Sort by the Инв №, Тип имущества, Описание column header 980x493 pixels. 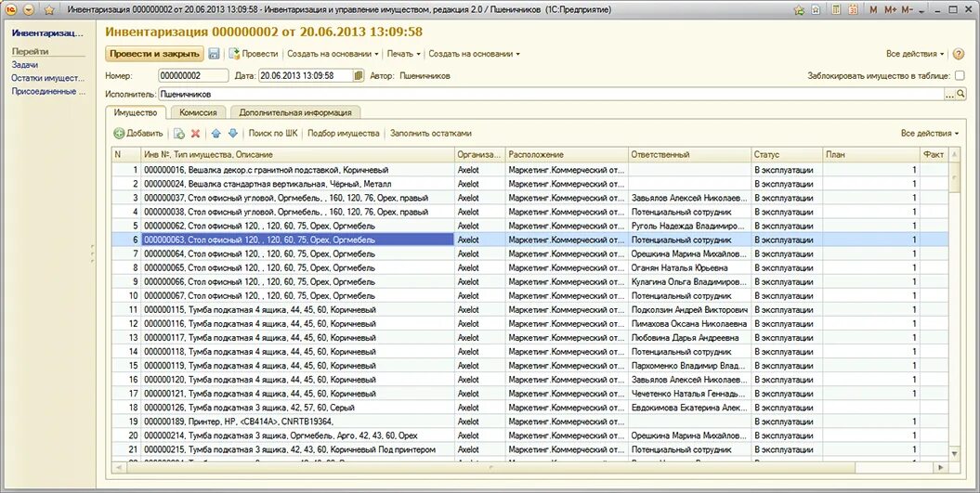pos(297,154)
